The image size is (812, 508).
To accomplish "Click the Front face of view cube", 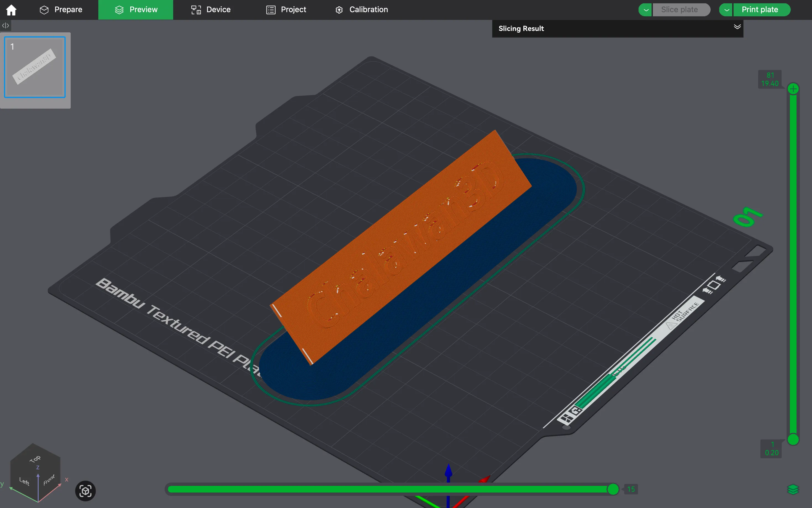I will (x=49, y=480).
